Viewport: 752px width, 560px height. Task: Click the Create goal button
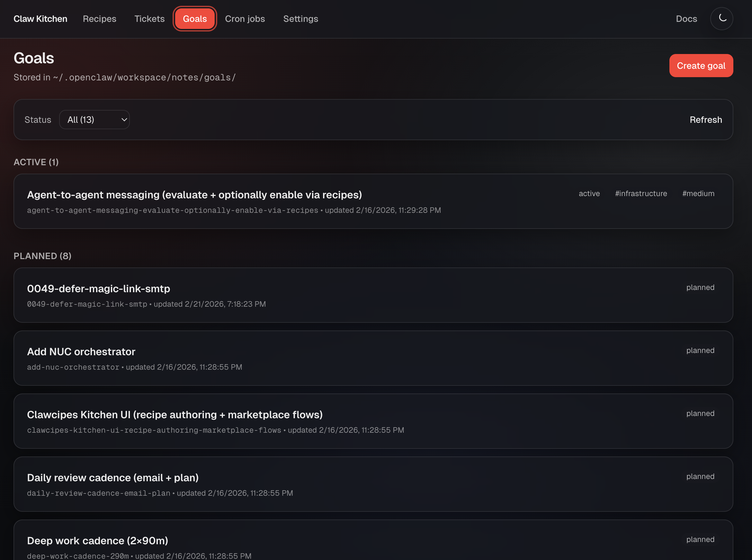click(x=701, y=66)
